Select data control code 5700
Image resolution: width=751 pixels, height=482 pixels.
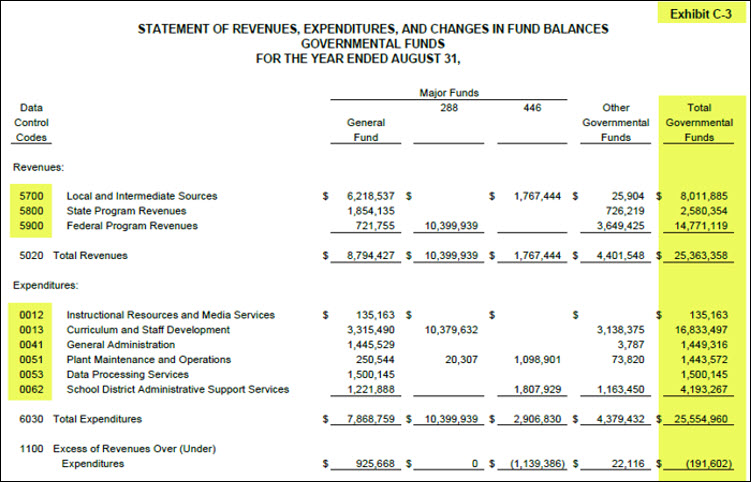click(31, 196)
